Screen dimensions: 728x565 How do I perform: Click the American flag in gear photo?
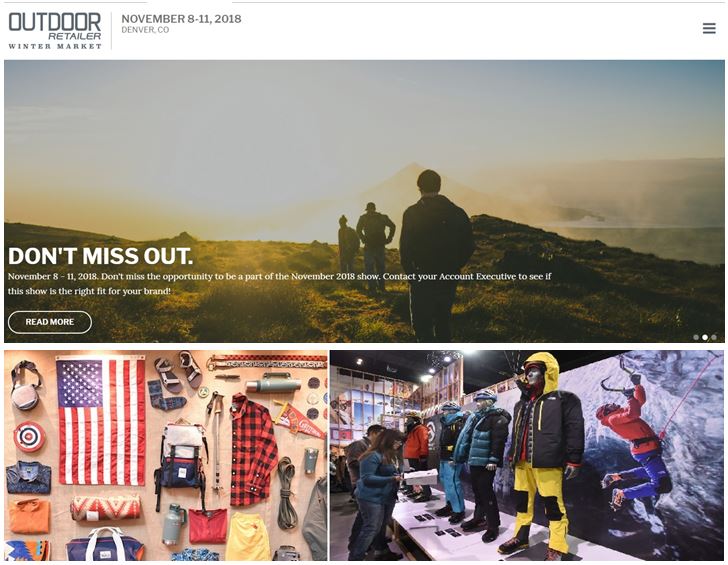(102, 422)
